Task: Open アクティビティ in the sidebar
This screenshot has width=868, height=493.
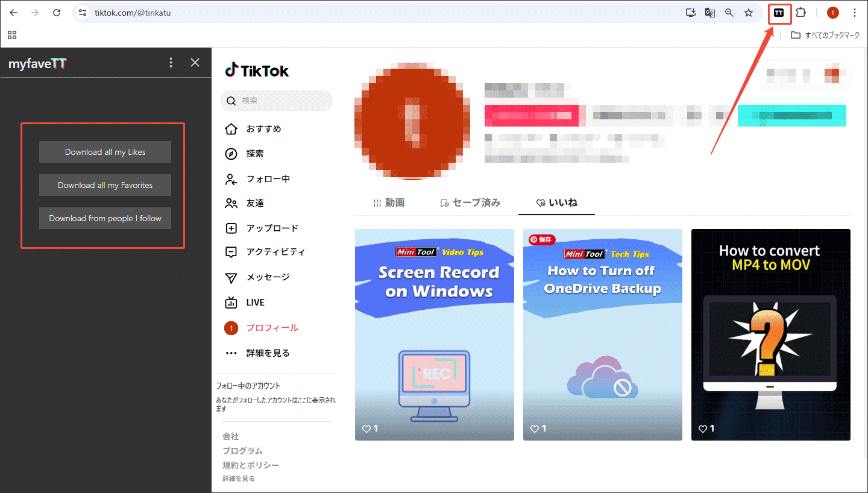Action: click(265, 252)
